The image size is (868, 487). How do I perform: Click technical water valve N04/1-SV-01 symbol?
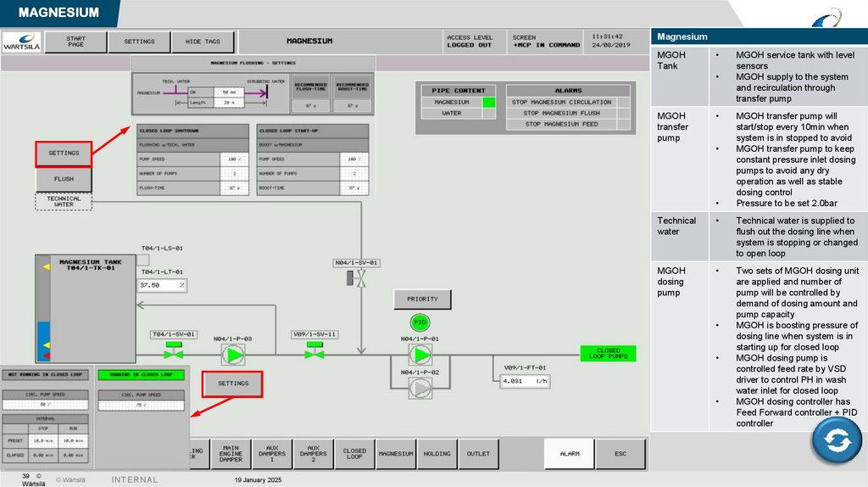pos(357,278)
